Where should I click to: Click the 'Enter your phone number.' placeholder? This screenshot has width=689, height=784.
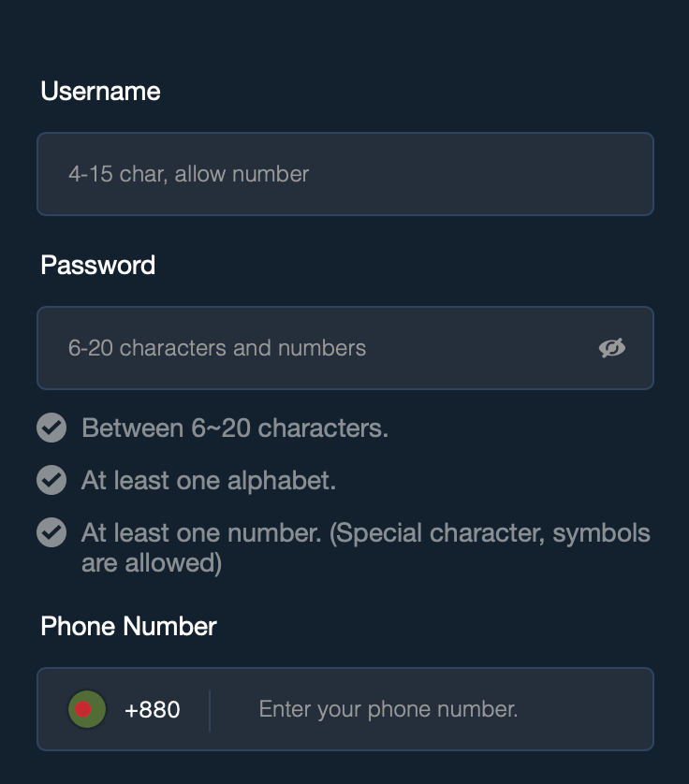[x=388, y=709]
